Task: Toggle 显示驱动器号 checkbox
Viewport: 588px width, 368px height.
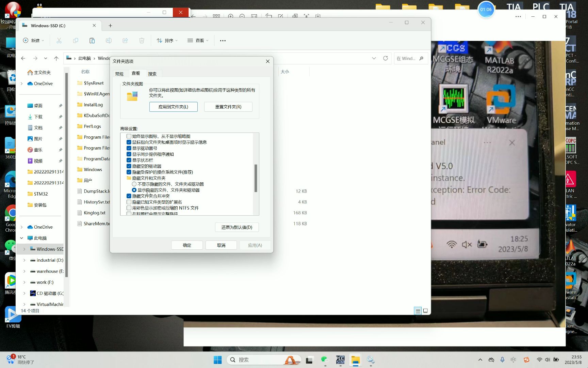Action: [129, 148]
